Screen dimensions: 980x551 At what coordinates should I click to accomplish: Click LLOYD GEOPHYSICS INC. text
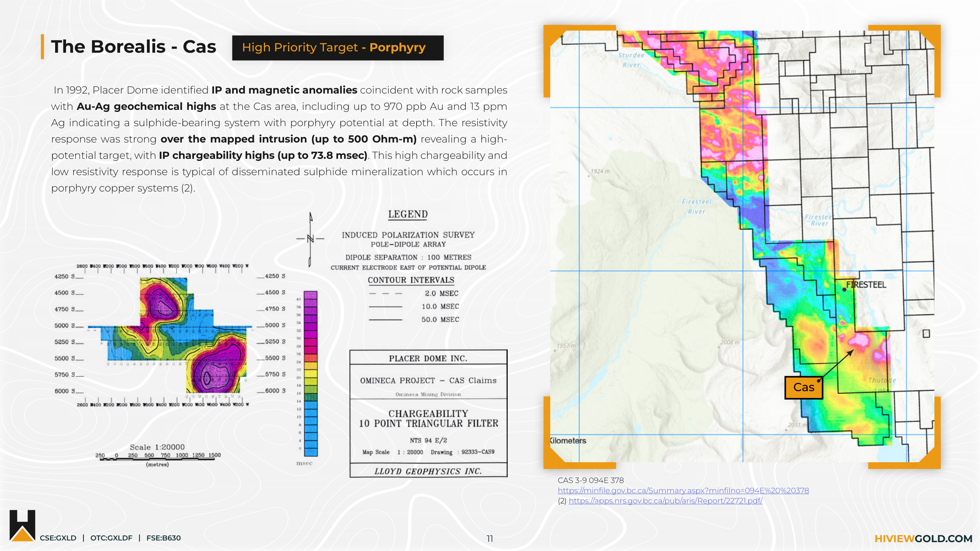click(x=428, y=471)
